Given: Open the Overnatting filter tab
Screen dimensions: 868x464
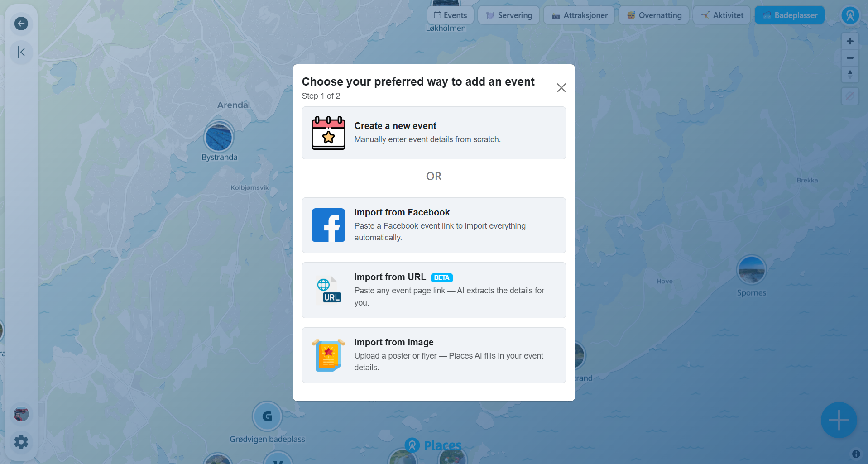Looking at the screenshot, I should [654, 15].
